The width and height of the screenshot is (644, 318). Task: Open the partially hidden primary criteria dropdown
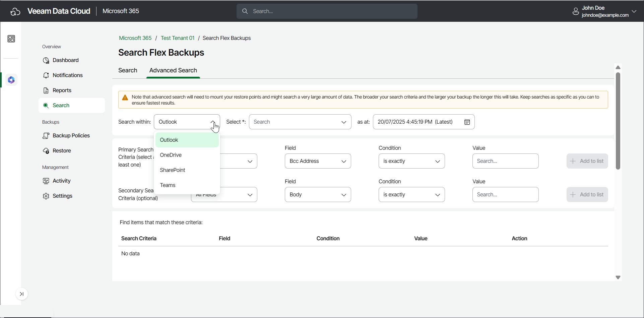tap(239, 161)
